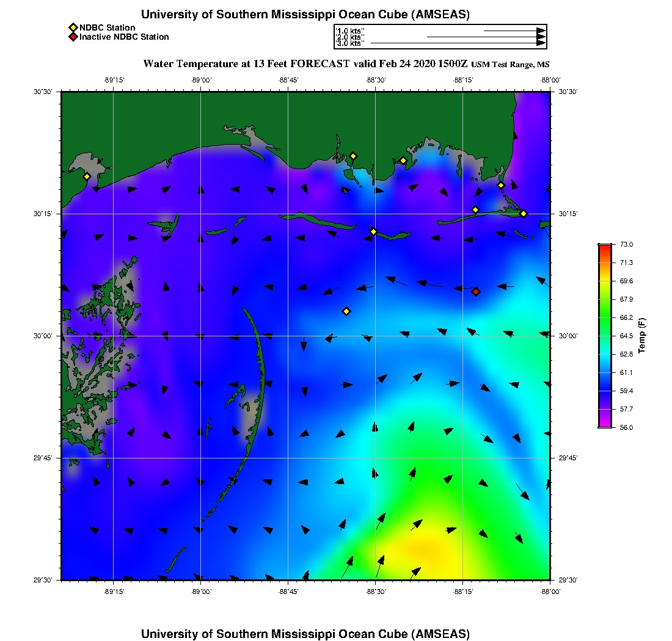
Task: Click station marker just below the 88°30' barrier island
Action: [x=373, y=231]
